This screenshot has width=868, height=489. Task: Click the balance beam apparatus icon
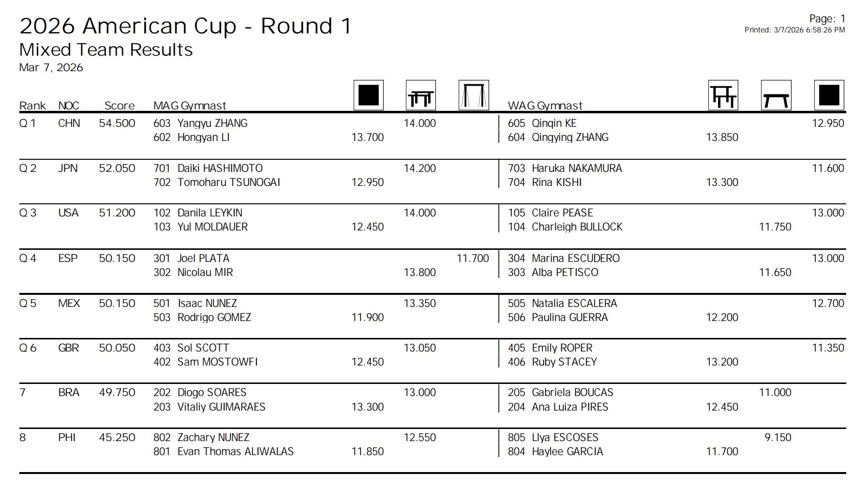pyautogui.click(x=776, y=95)
